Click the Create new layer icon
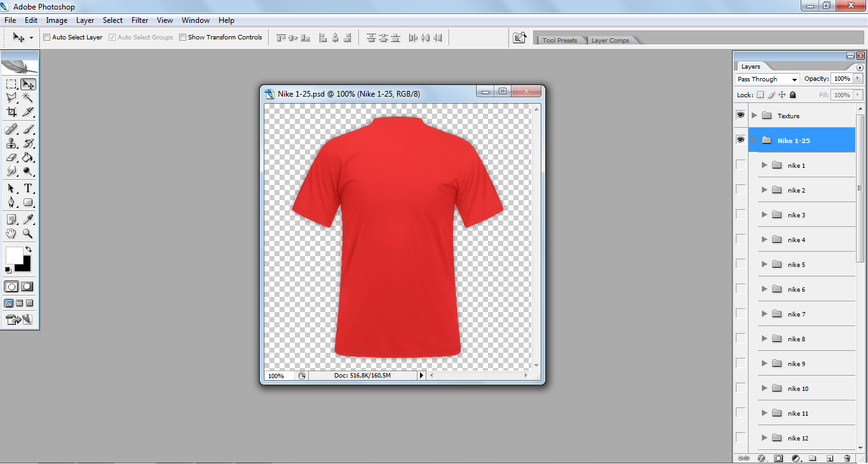The height and width of the screenshot is (464, 868). [829, 458]
